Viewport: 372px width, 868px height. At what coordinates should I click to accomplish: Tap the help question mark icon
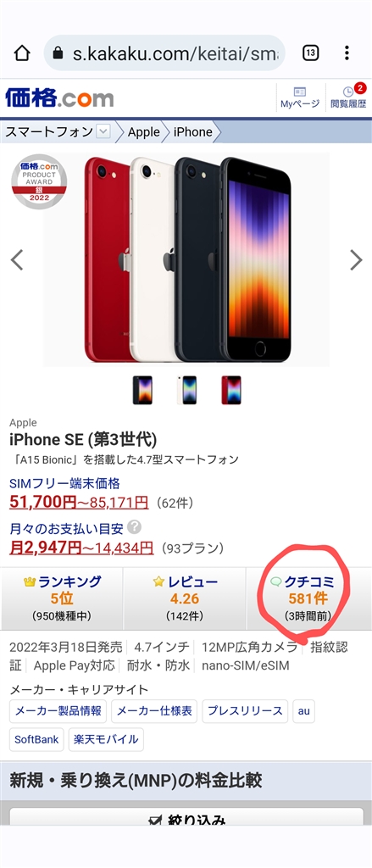click(134, 526)
